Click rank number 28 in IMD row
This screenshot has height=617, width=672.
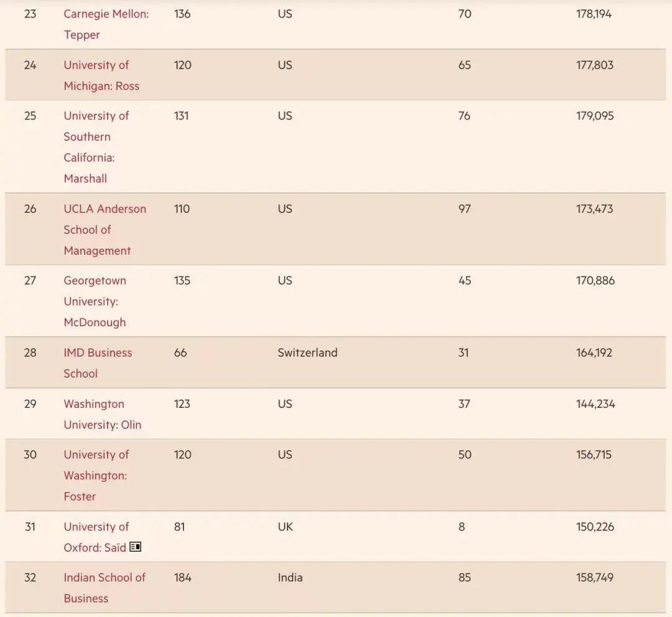click(30, 352)
